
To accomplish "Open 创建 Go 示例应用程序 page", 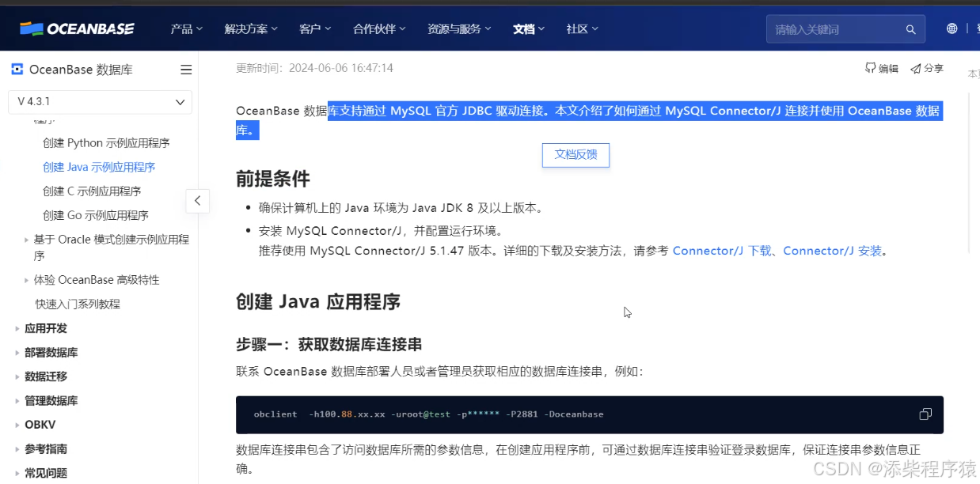I will tap(96, 215).
